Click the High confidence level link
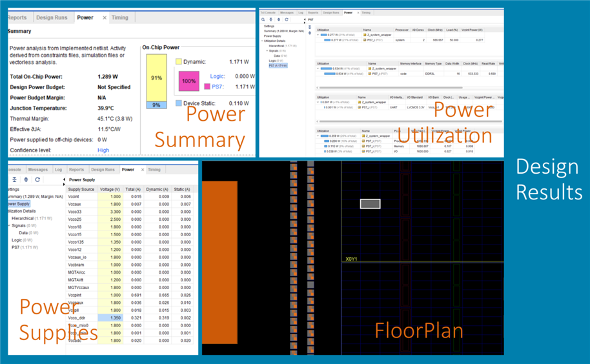 click(x=103, y=150)
